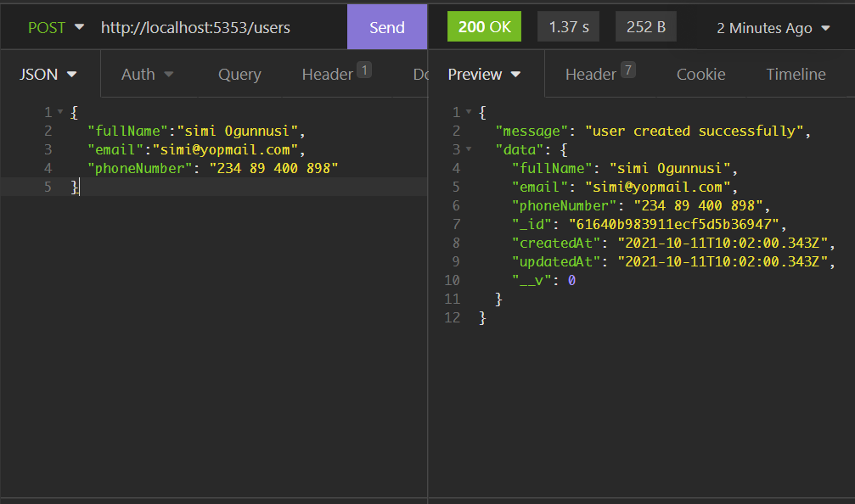Image resolution: width=855 pixels, height=504 pixels.
Task: Collapse response line 1 fold arrow
Action: click(469, 112)
